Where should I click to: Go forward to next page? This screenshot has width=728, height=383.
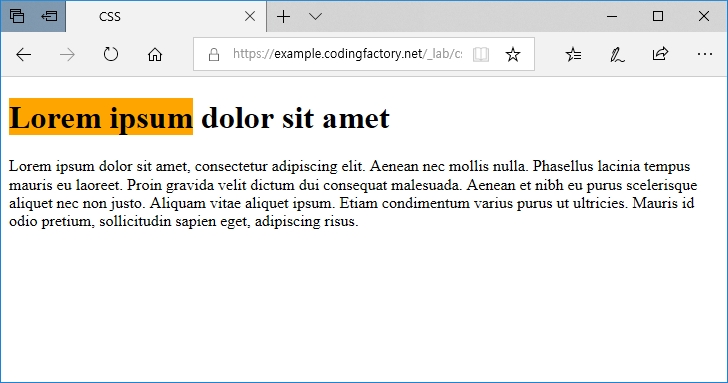67,54
